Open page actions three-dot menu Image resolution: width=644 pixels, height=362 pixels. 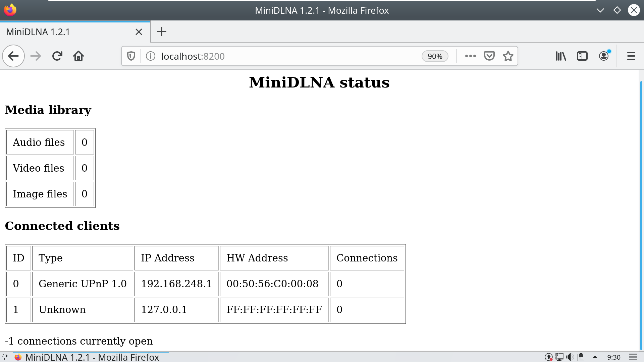[470, 56]
